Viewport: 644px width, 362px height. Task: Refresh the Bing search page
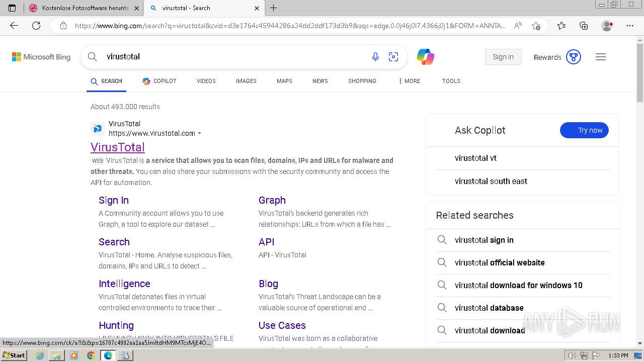(36, 26)
